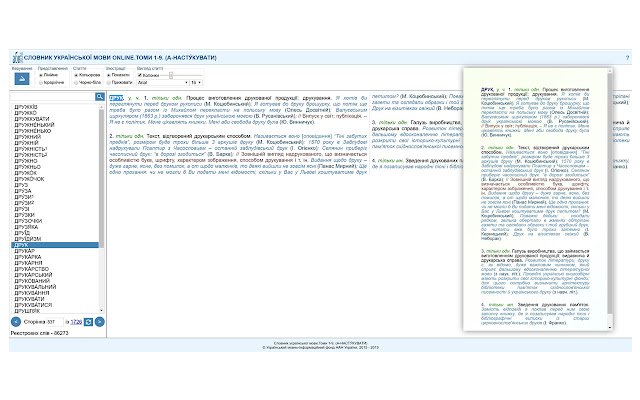Image resolution: width=640 pixels, height=400 pixels.
Task: Click the search magnifier button
Action: (100, 97)
